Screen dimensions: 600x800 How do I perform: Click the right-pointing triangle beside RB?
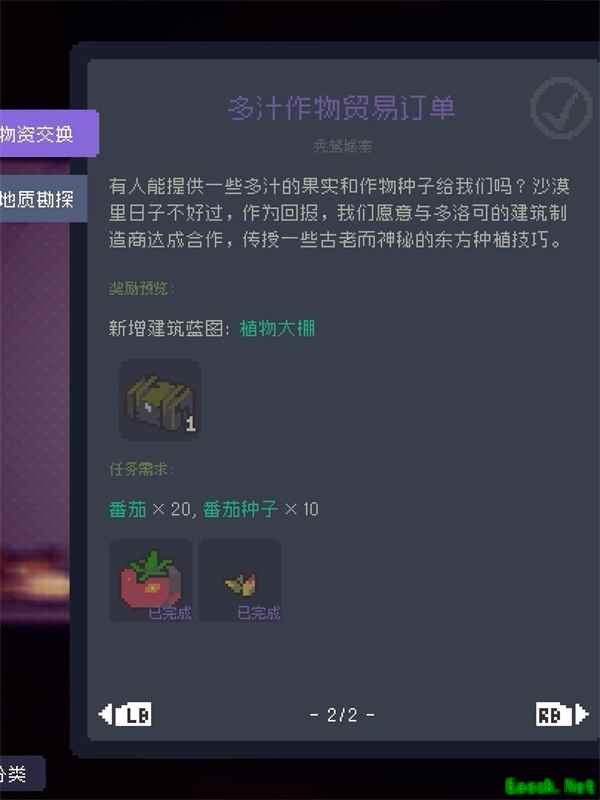tap(582, 714)
